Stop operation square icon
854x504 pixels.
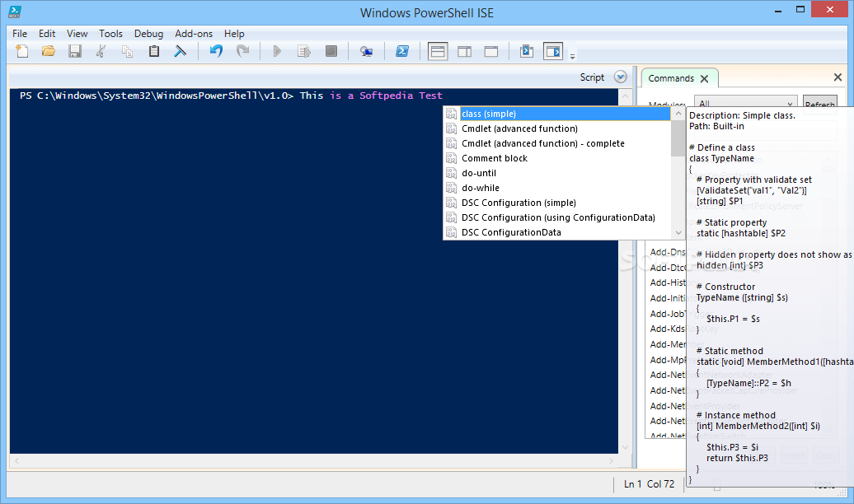tap(331, 51)
